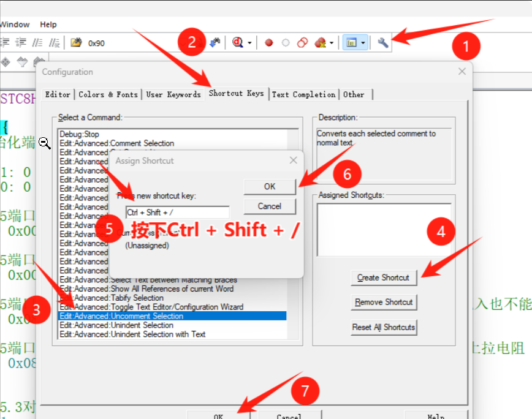Click the Kill All Breakpoints icon
532x419 pixels.
pos(319,43)
